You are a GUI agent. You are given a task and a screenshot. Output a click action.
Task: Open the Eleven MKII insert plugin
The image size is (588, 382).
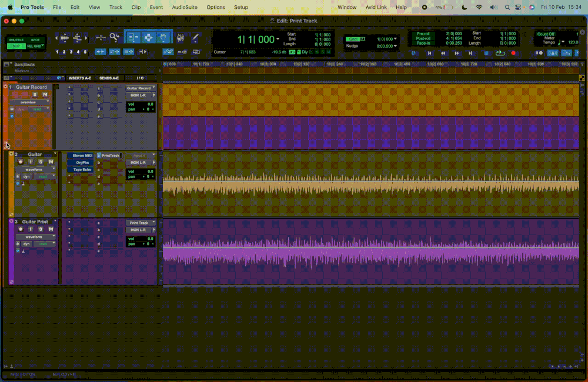tap(82, 156)
